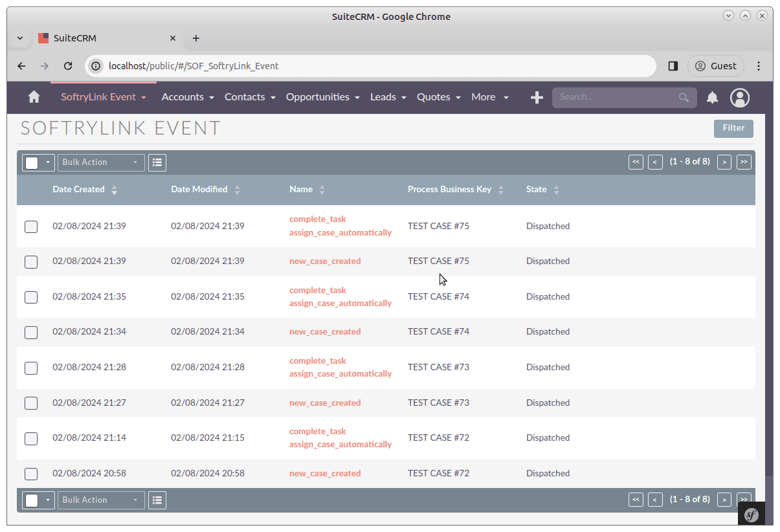Screen dimensions: 780x532
Task: Close the SuiteCRM browser tab
Action: pos(173,38)
